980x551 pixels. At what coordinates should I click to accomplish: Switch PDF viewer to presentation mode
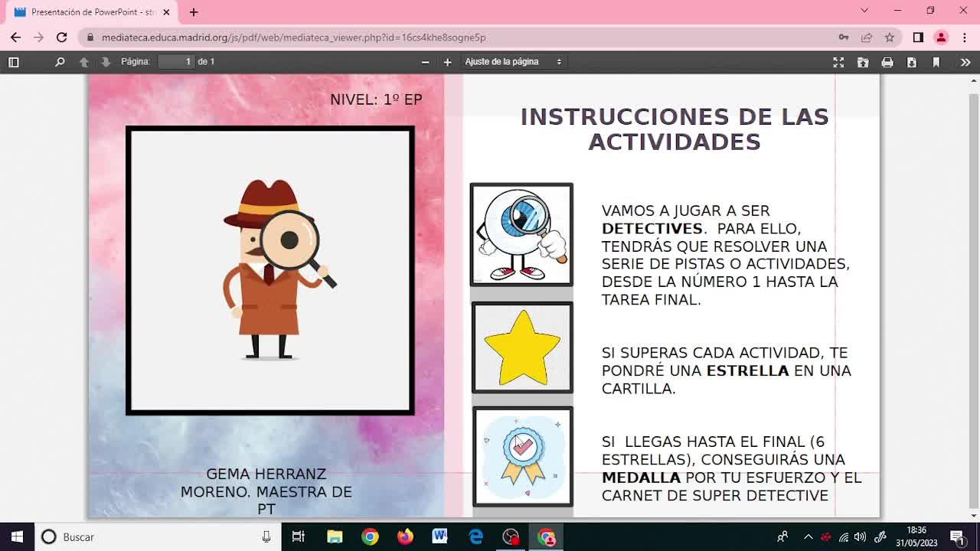coord(838,62)
